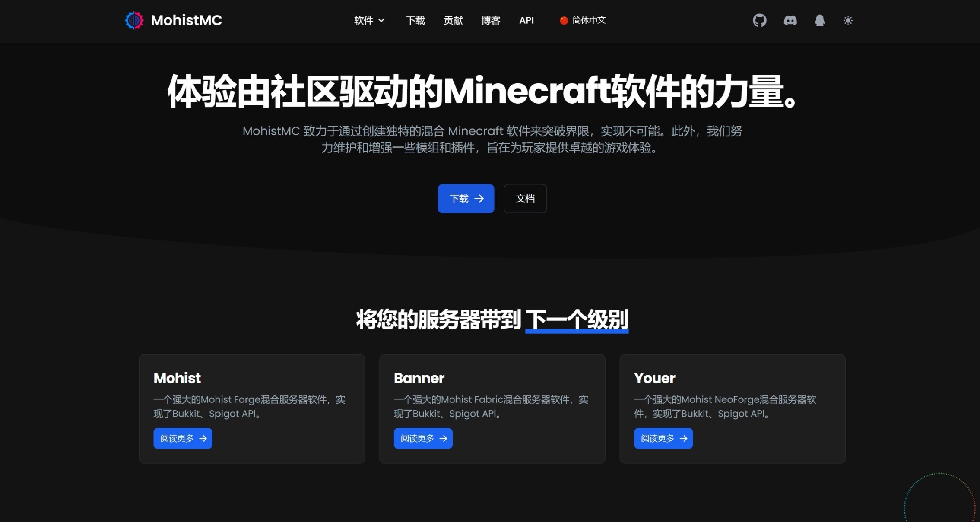Toggle the light/dark theme sun icon

[848, 20]
